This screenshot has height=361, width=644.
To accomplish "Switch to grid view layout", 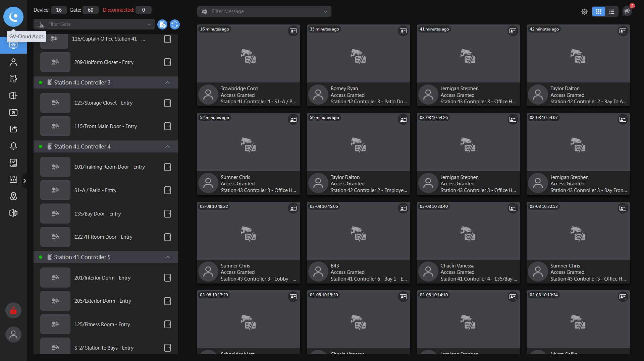I will tap(598, 12).
